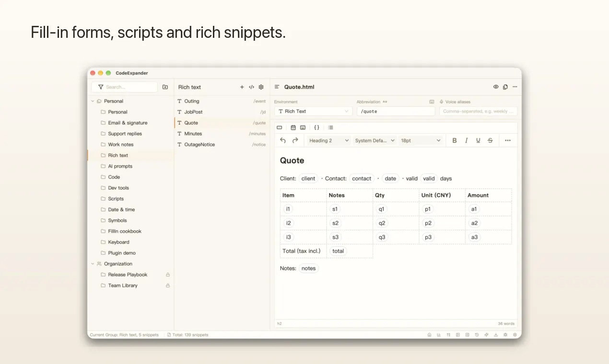Open the AI prompts folder
Image resolution: width=609 pixels, height=364 pixels.
tap(130, 166)
